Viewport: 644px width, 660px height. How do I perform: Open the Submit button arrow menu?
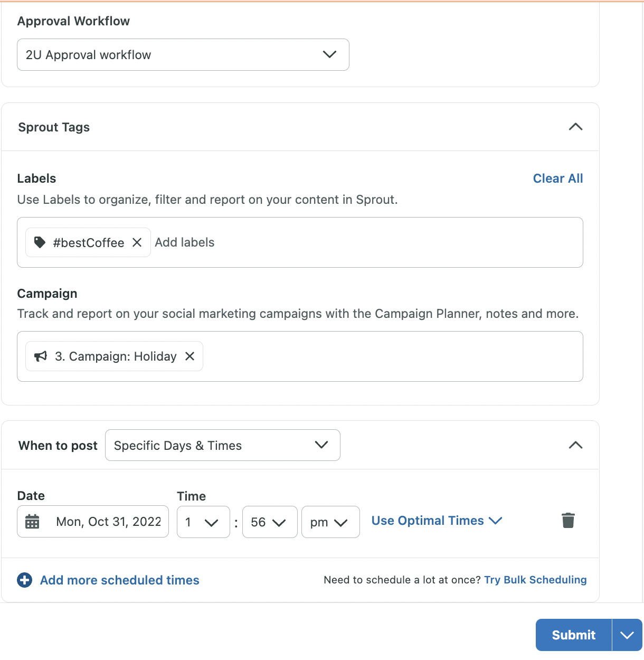click(x=627, y=635)
